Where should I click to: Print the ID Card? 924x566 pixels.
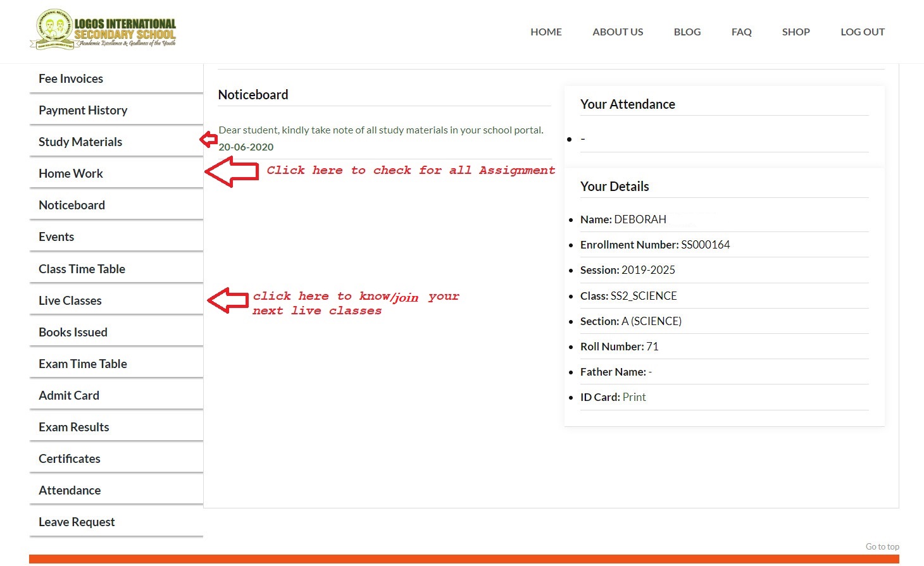634,397
